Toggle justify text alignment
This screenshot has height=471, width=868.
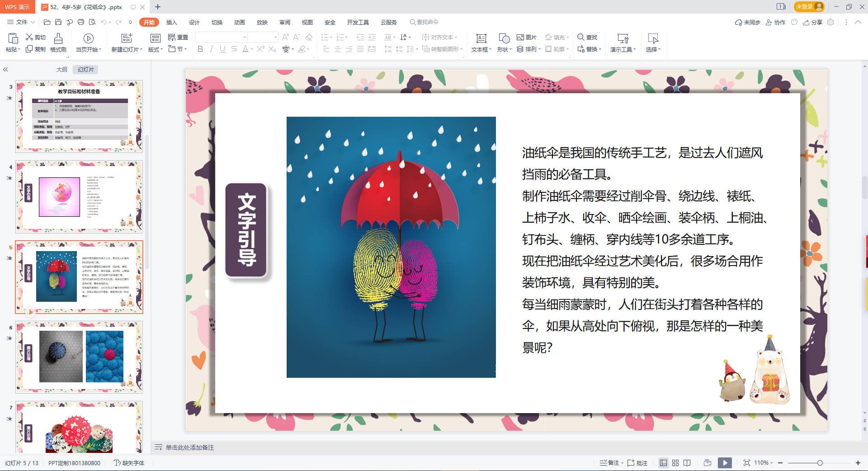click(x=360, y=49)
